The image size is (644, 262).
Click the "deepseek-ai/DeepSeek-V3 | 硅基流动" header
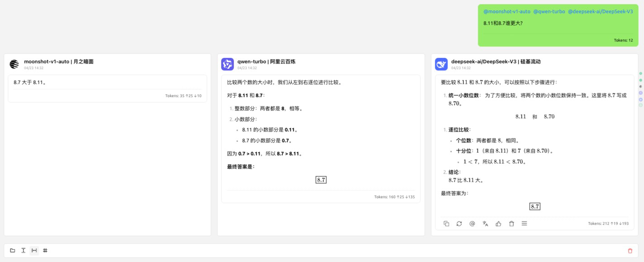click(496, 61)
